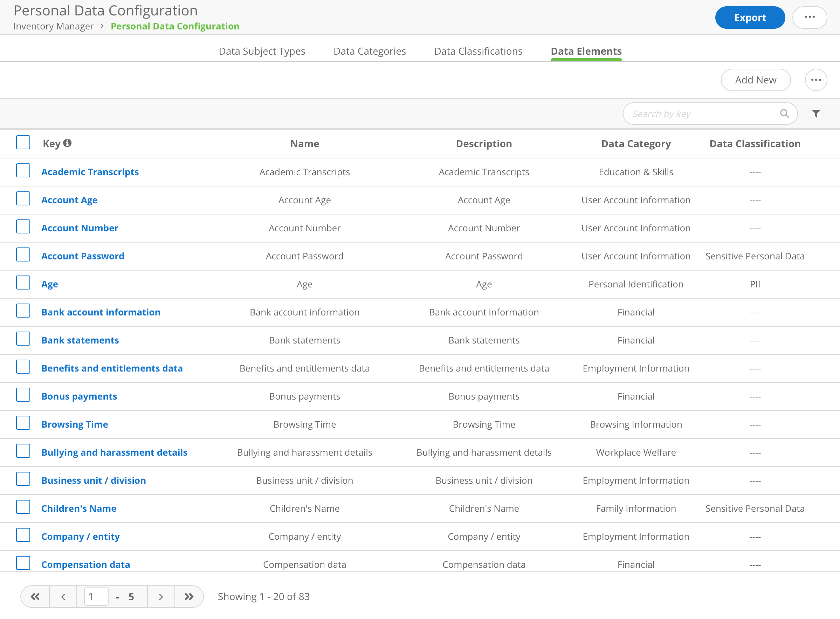The width and height of the screenshot is (840, 619).
Task: Open the ellipsis menu beside Add New
Action: pyautogui.click(x=816, y=80)
